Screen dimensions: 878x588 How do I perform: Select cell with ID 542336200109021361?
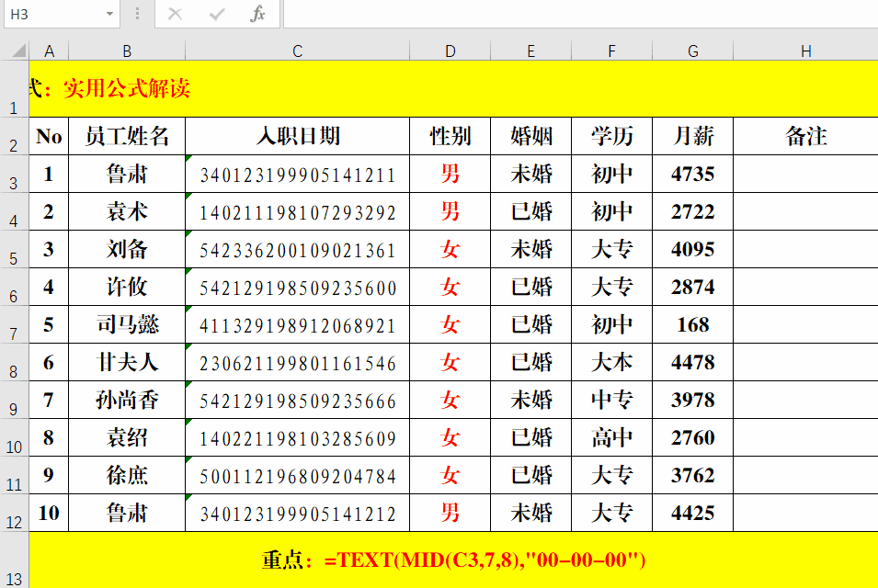click(x=297, y=249)
